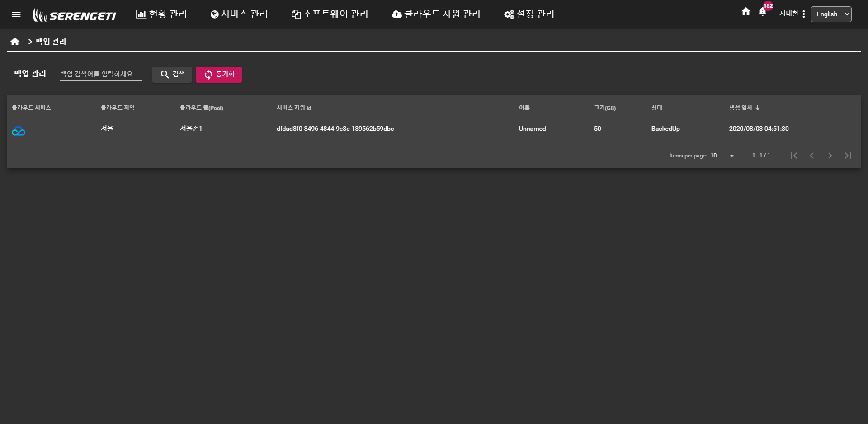Open the 클라우드 자원 관리 menu
Viewport: 868px width, 424px height.
coord(436,14)
